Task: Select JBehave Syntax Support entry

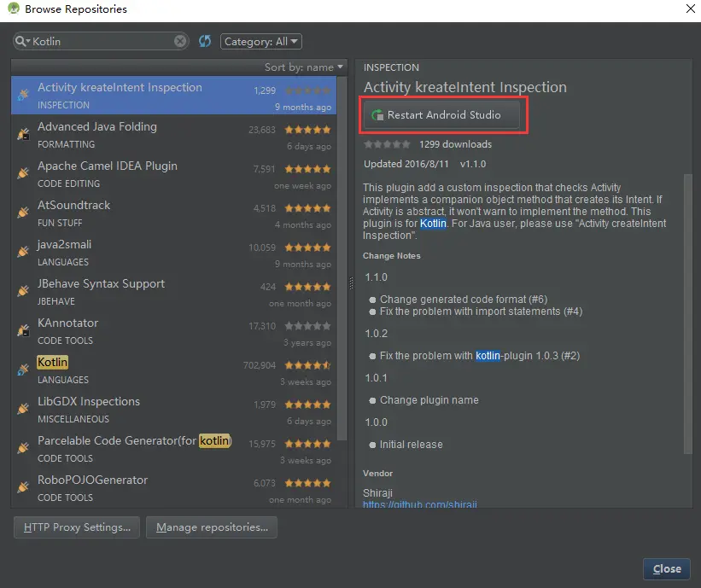Action: point(174,292)
